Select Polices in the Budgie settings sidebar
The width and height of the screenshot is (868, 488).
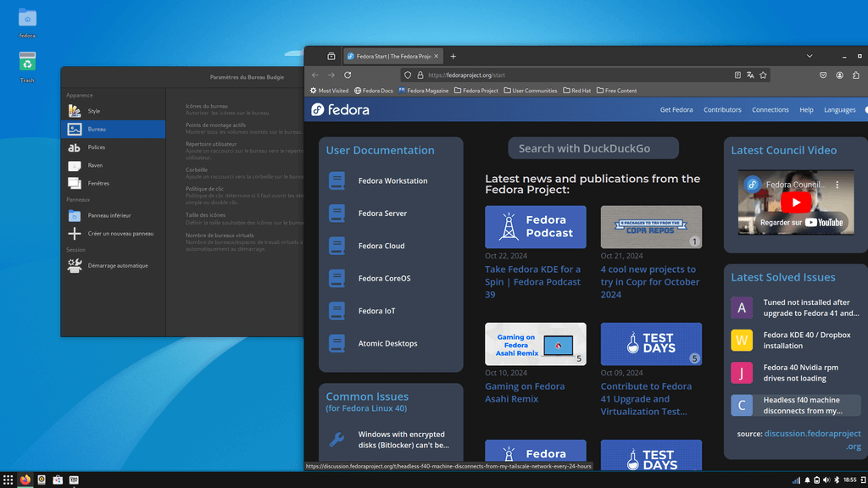tap(113, 147)
